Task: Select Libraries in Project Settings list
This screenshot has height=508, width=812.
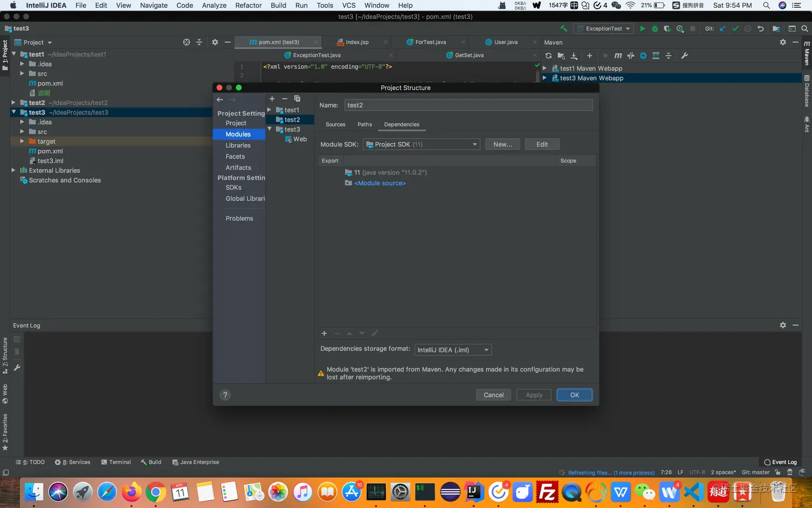Action: click(238, 145)
